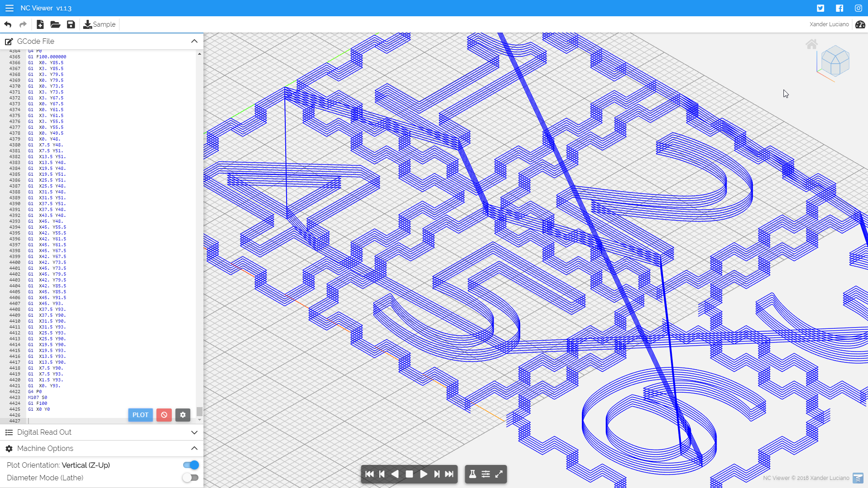Image resolution: width=868 pixels, height=488 pixels.
Task: Click the GCode File edit icon
Action: coord(9,42)
